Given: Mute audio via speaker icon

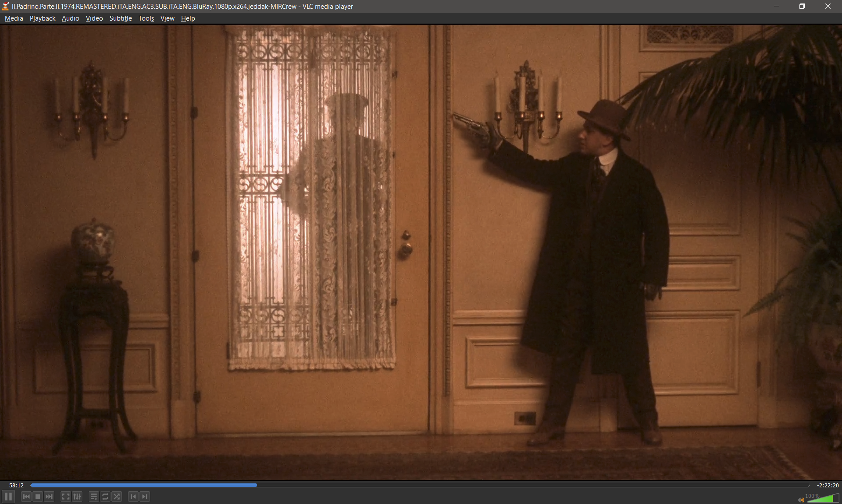Looking at the screenshot, I should pyautogui.click(x=801, y=500).
